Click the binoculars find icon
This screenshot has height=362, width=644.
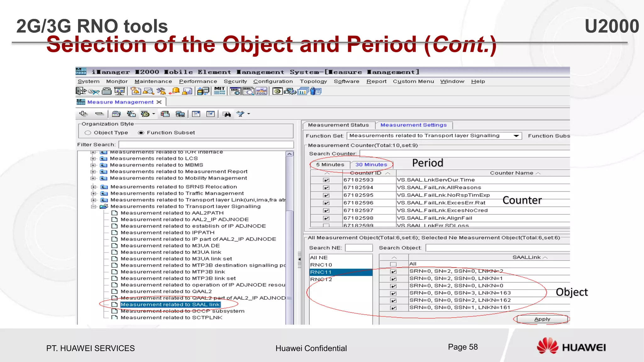pyautogui.click(x=227, y=114)
